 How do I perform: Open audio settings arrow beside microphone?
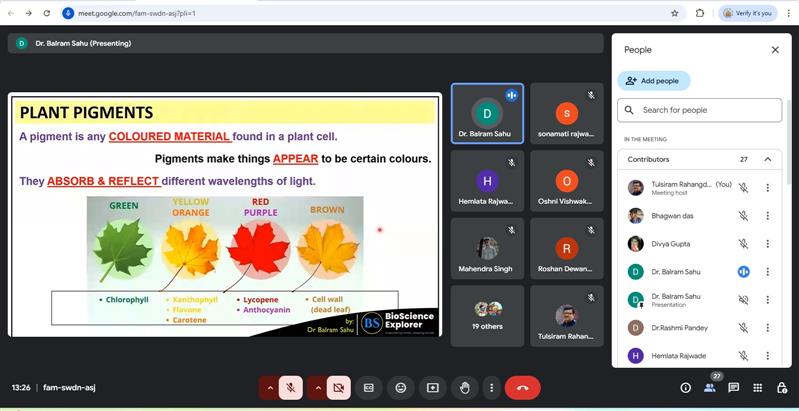(x=270, y=388)
